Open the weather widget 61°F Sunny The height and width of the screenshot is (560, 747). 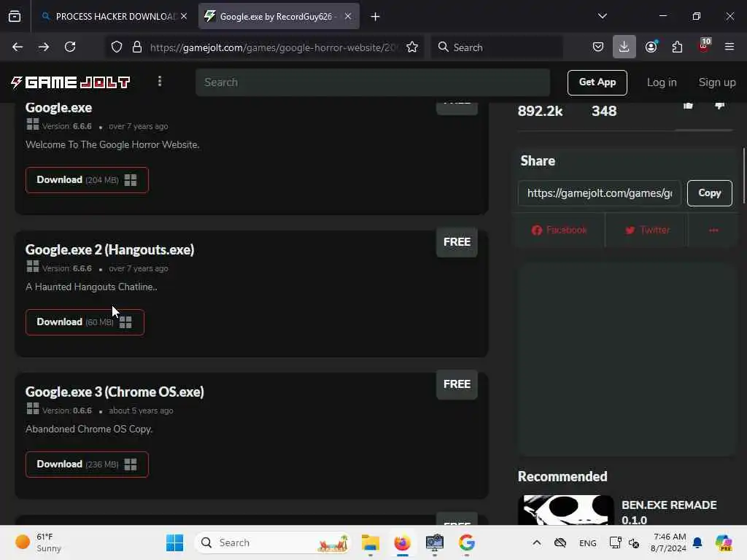tap(38, 542)
